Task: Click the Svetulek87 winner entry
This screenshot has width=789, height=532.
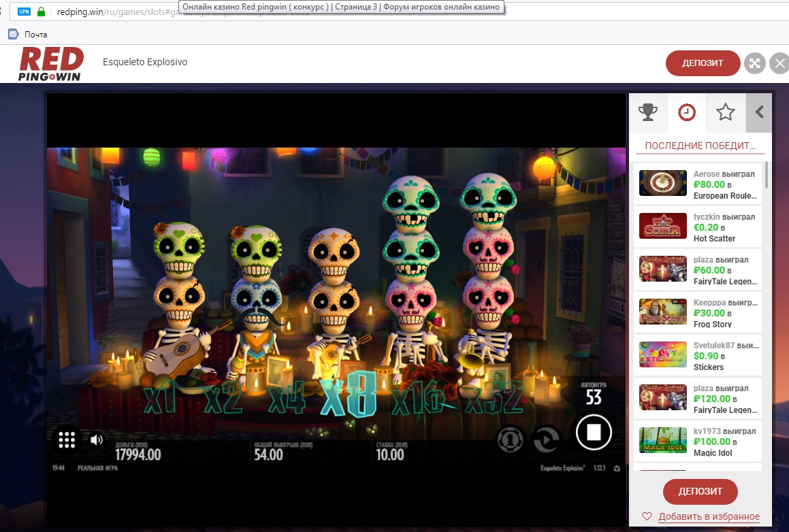Action: (698, 355)
